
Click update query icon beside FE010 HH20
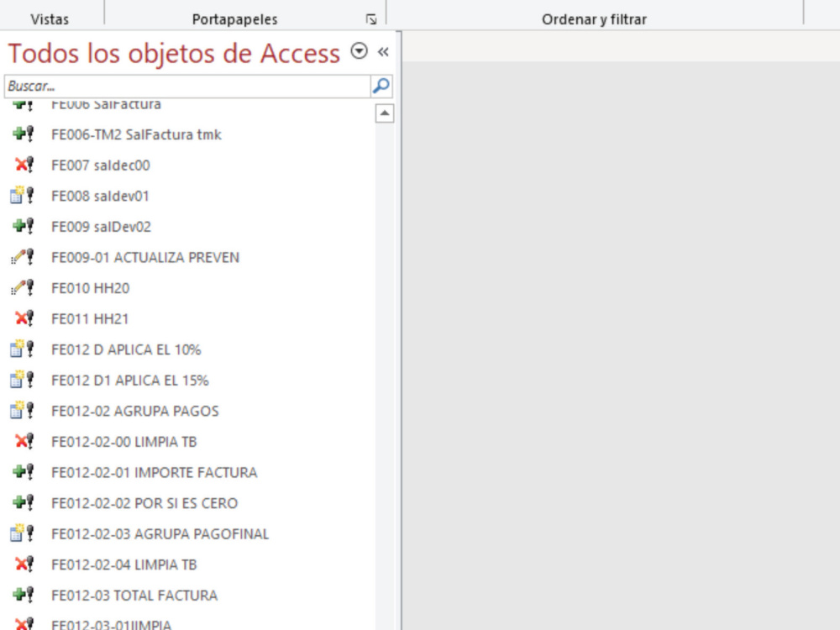click(23, 287)
